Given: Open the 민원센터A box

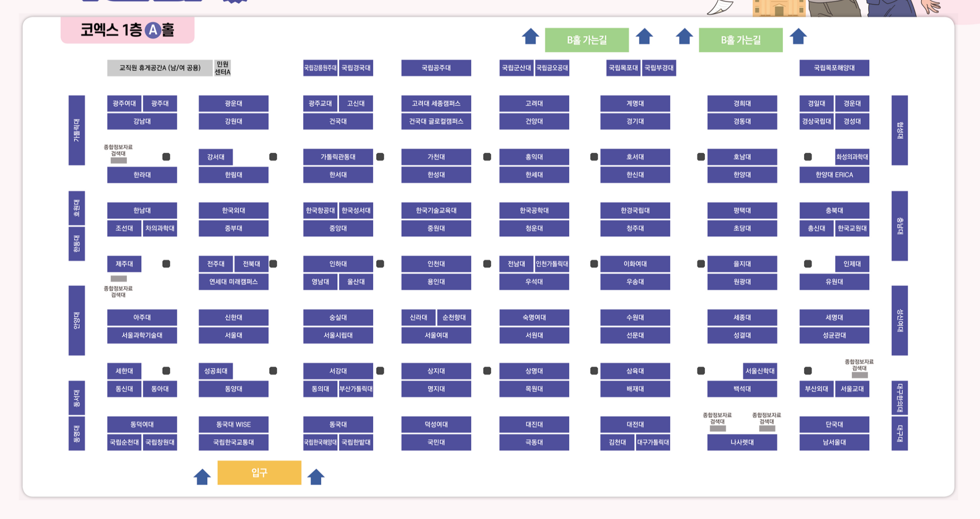Looking at the screenshot, I should (x=222, y=68).
